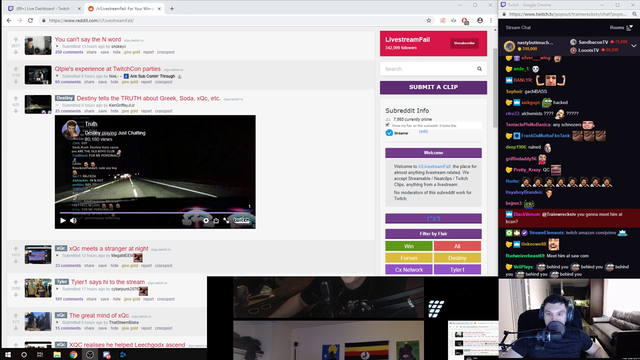This screenshot has height=360, width=640.
Task: Filter posts by All flair
Action: coord(457,246)
